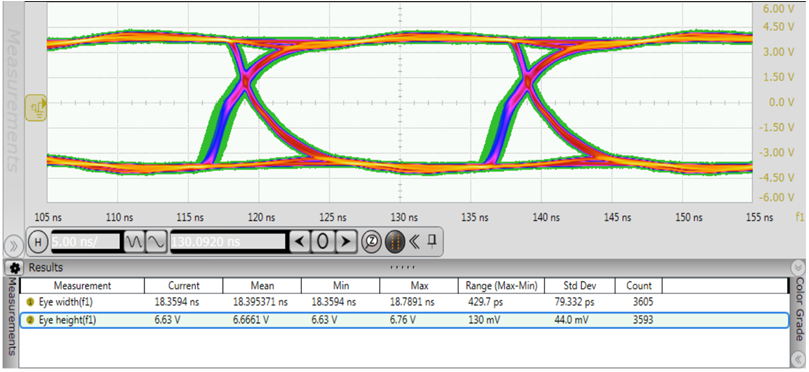
Task: Click the horizontal H setup button
Action: point(38,241)
